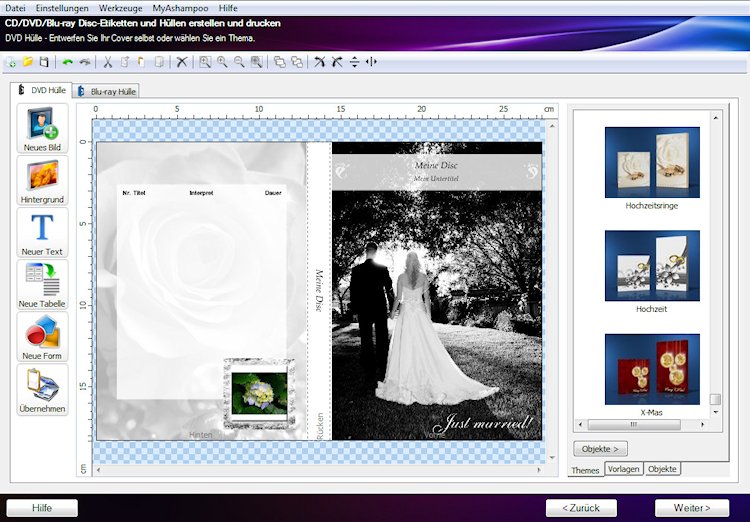Switch to the Blu-ray Hülle tab
750x522 pixels.
(107, 91)
